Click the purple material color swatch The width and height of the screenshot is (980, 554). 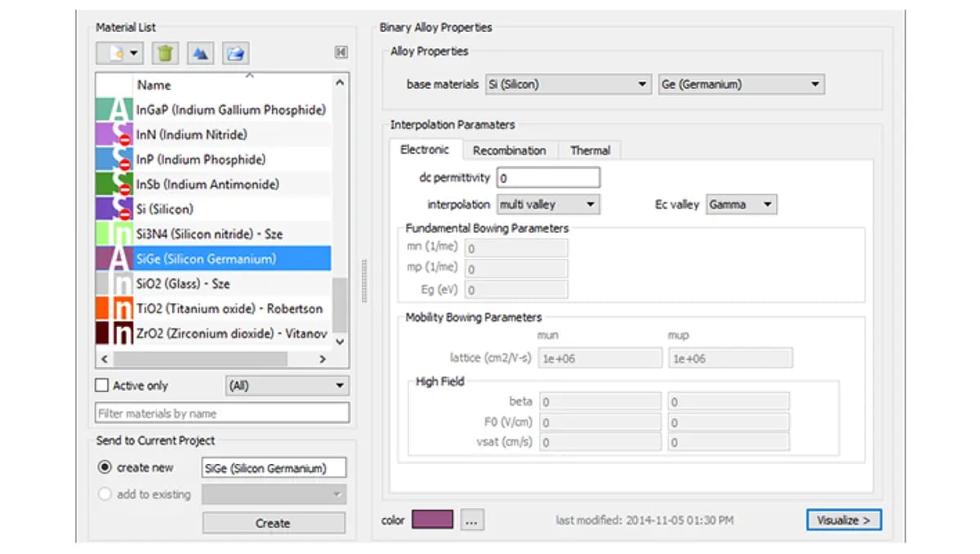[433, 520]
